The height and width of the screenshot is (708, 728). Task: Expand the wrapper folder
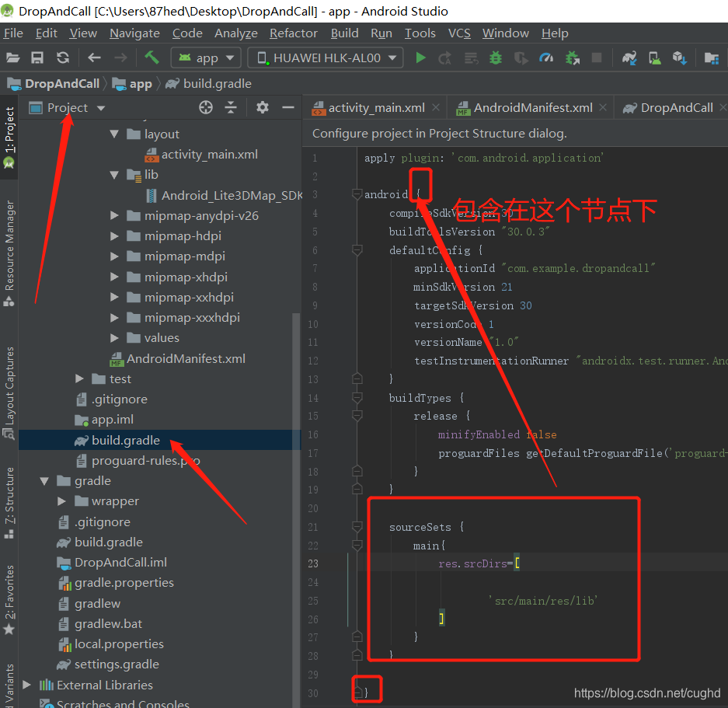pos(61,501)
